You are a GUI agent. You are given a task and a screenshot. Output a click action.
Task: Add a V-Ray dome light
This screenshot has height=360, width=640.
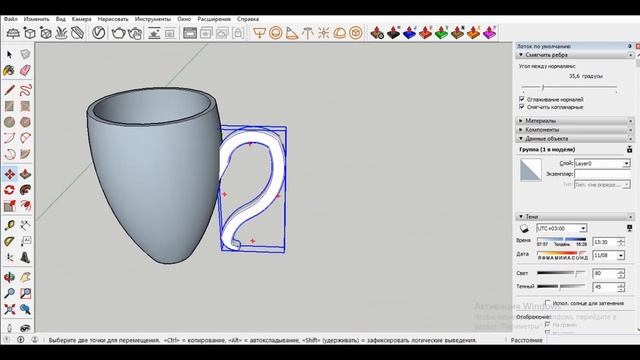(x=340, y=33)
